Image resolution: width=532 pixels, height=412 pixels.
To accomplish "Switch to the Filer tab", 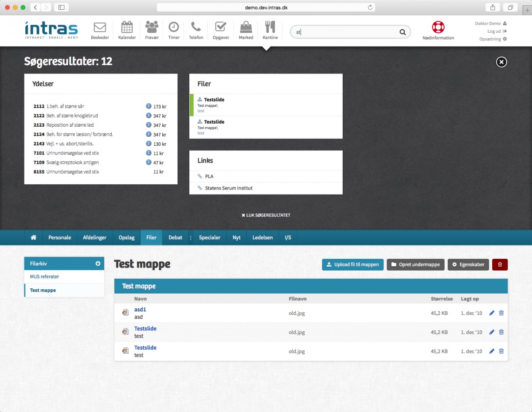I will (x=151, y=237).
